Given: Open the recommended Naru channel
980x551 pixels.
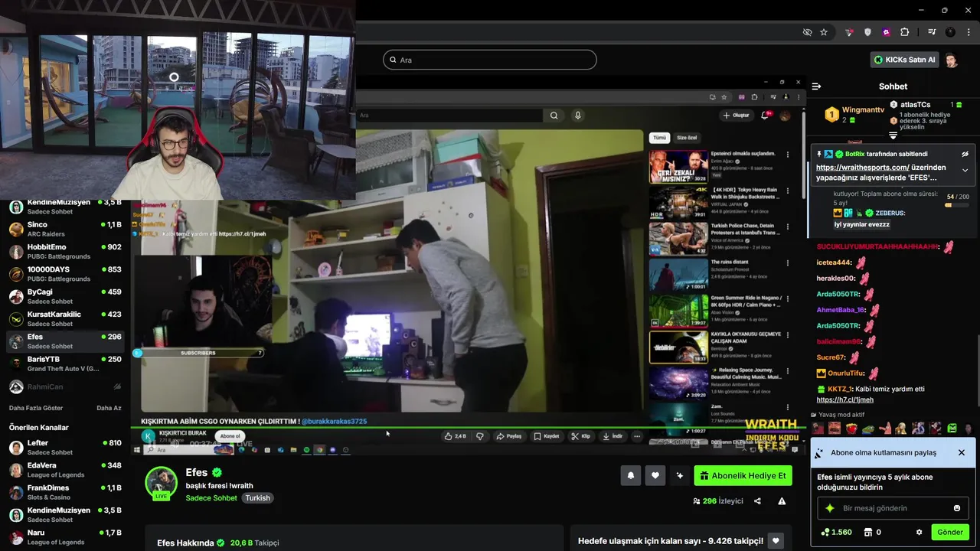Looking at the screenshot, I should tap(65, 536).
